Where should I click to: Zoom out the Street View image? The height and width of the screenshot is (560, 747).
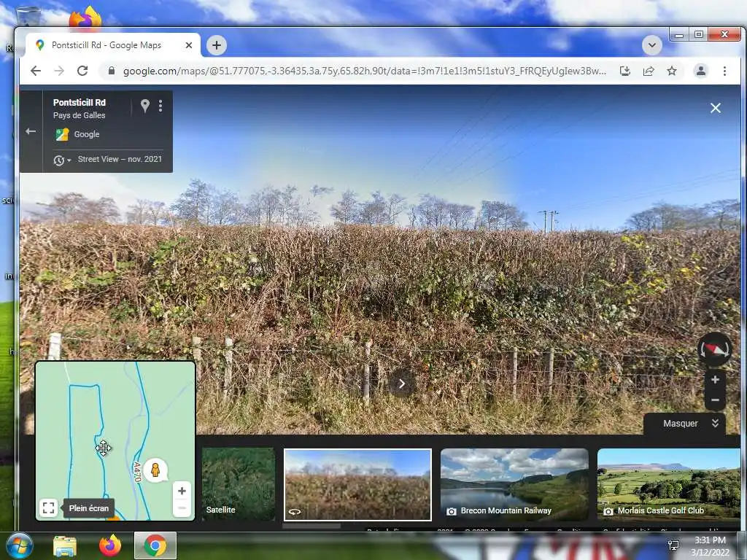[715, 400]
